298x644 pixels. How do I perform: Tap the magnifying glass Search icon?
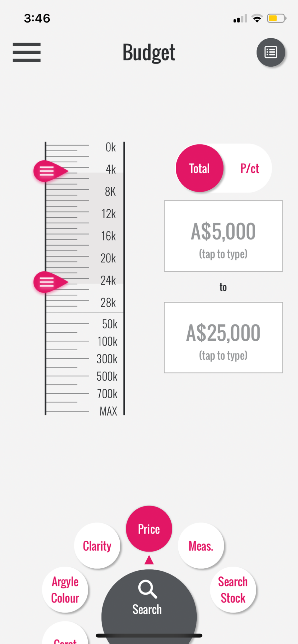click(x=147, y=589)
